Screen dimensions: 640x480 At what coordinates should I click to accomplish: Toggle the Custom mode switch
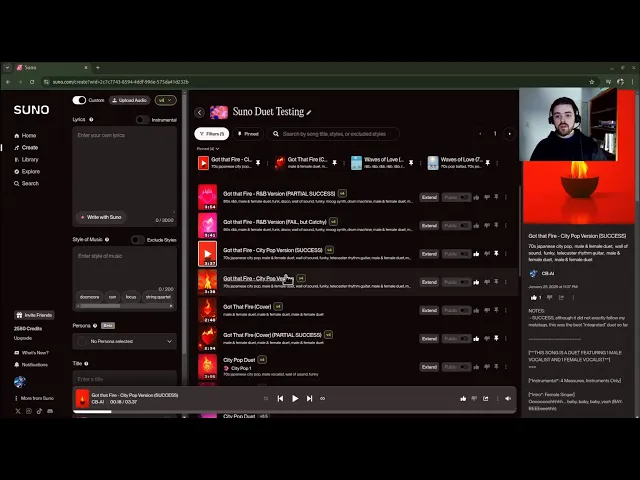click(x=79, y=100)
